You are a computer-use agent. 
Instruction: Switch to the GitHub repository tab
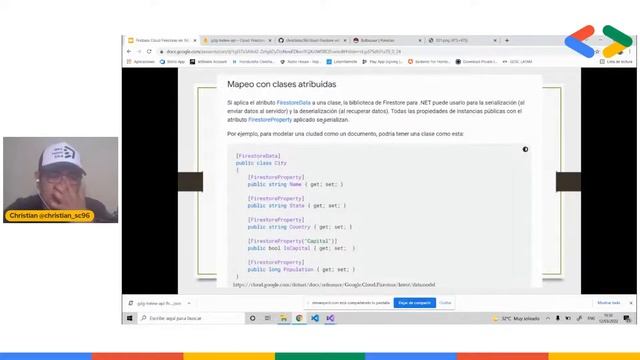click(x=313, y=40)
